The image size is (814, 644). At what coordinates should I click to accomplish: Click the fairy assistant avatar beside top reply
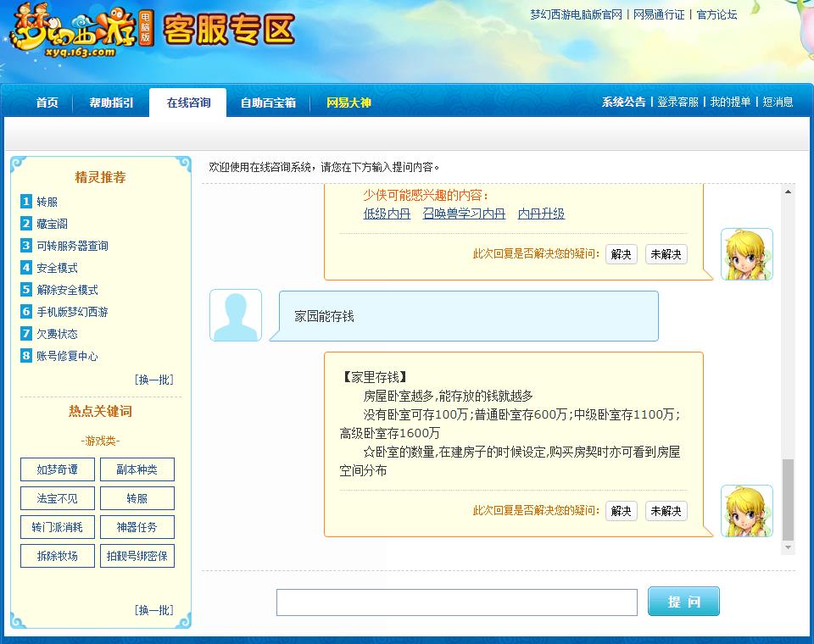click(746, 253)
